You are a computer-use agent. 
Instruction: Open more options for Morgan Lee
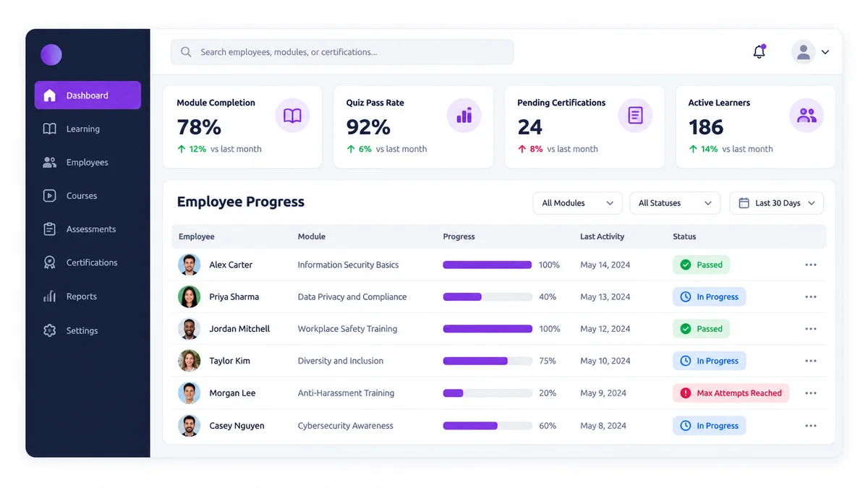pos(811,393)
